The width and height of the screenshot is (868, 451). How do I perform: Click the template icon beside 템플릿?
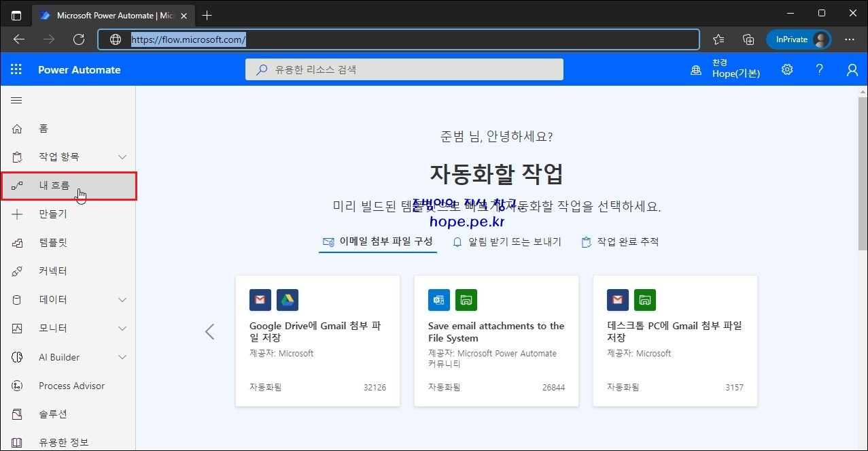point(17,243)
